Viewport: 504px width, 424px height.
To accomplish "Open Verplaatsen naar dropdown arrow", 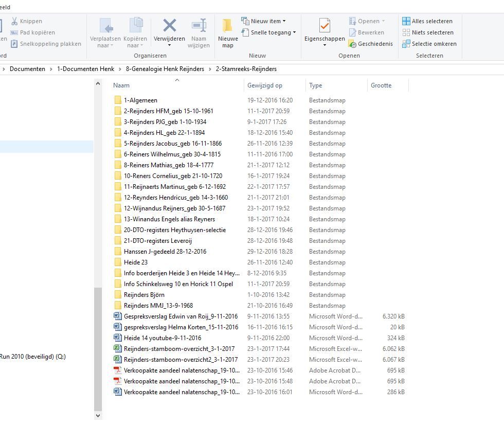I will 112,46.
